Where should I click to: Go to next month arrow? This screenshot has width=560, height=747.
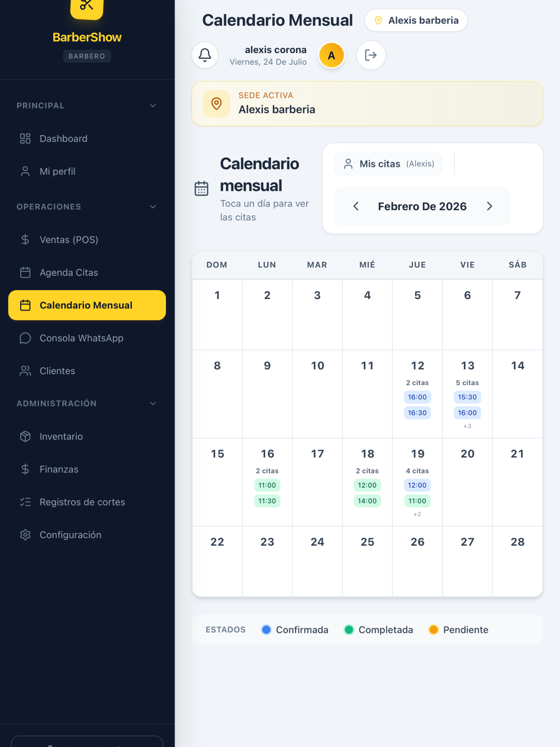pyautogui.click(x=489, y=206)
